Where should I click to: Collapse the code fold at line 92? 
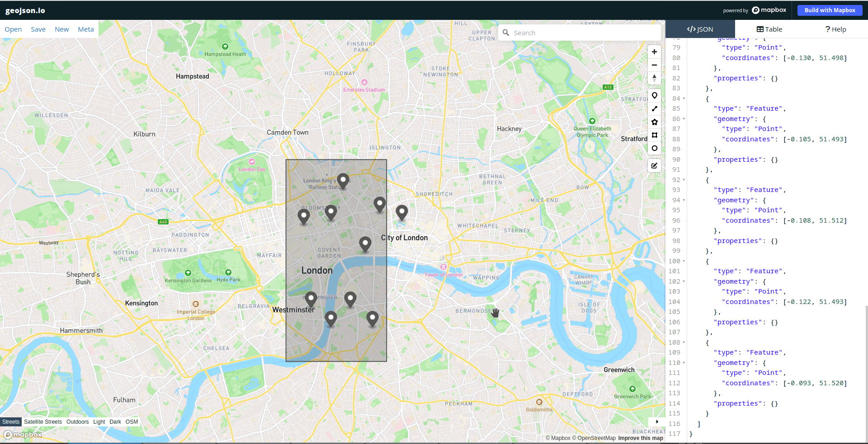(684, 180)
